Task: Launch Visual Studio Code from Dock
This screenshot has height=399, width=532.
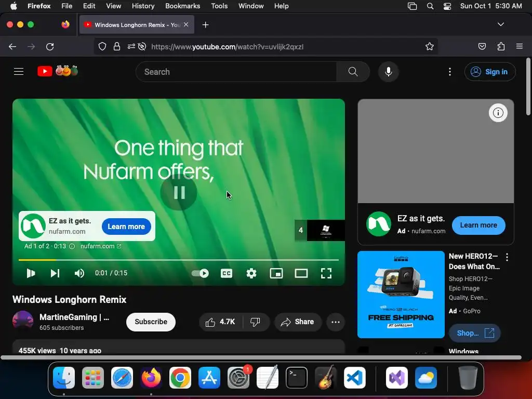Action: click(x=354, y=377)
